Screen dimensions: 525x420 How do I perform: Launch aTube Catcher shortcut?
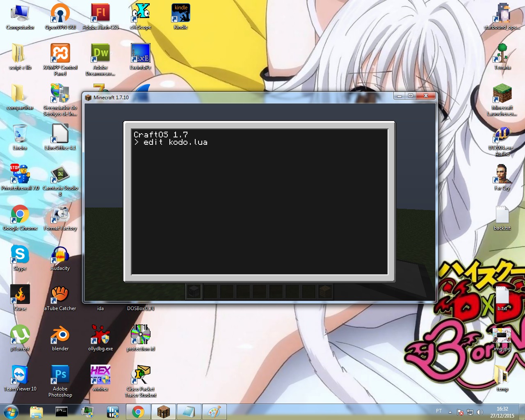click(x=60, y=298)
